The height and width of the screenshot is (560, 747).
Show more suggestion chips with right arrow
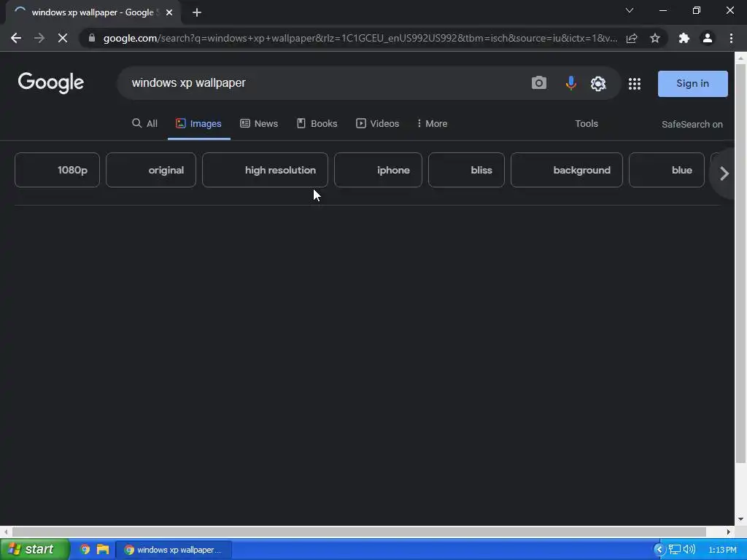(x=724, y=174)
